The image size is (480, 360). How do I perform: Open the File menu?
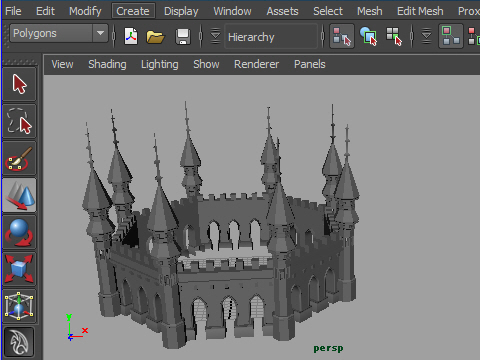(13, 11)
